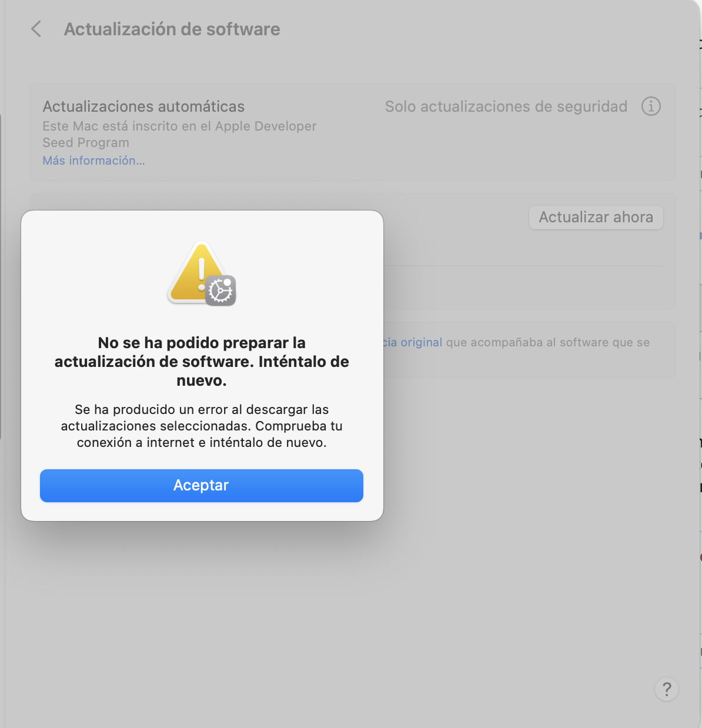The image size is (702, 728).
Task: Click 'conexión a internet e inténtalo' dialog line
Action: (x=202, y=442)
